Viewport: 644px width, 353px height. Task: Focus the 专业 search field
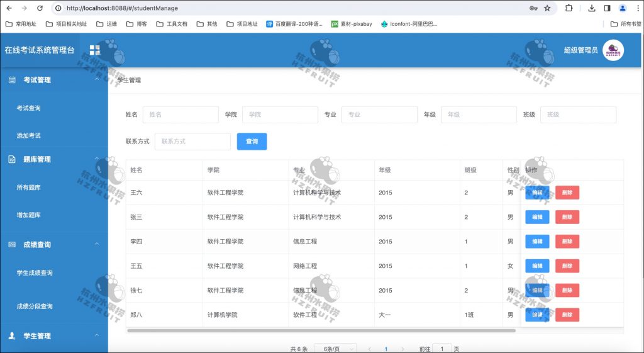tap(379, 115)
